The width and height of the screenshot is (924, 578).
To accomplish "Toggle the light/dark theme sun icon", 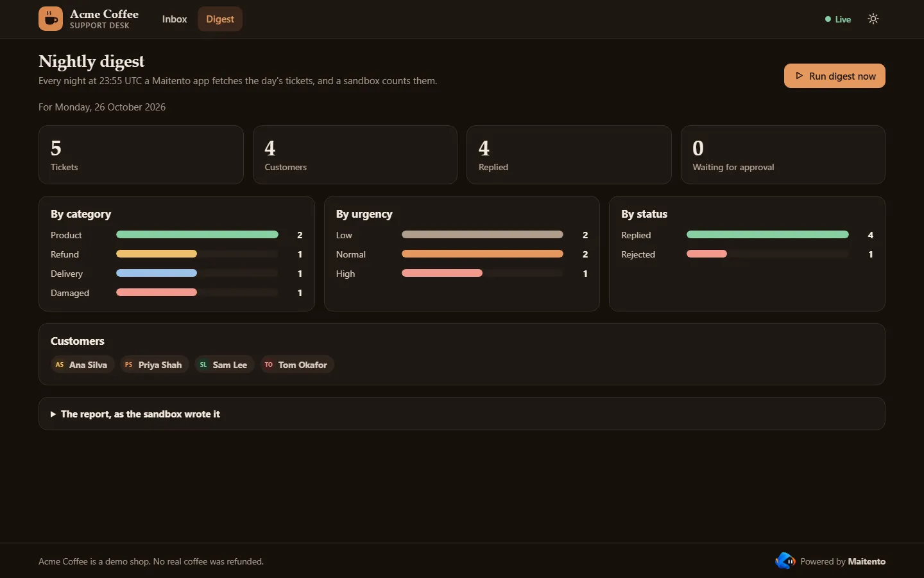I will (873, 19).
